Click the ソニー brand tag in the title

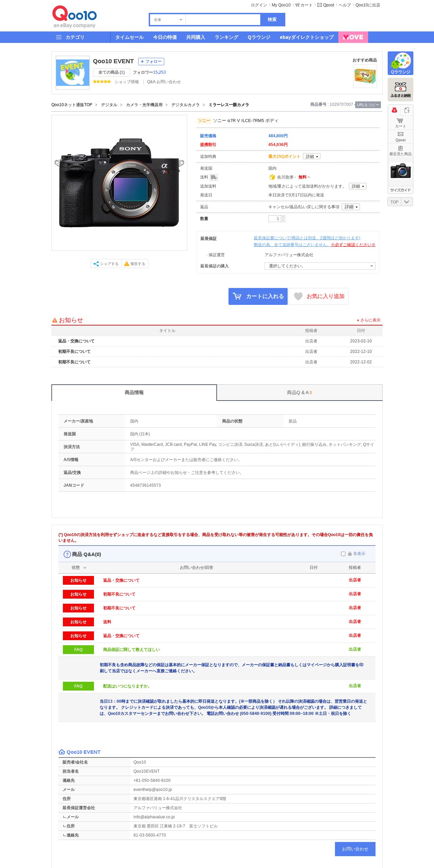pyautogui.click(x=204, y=121)
